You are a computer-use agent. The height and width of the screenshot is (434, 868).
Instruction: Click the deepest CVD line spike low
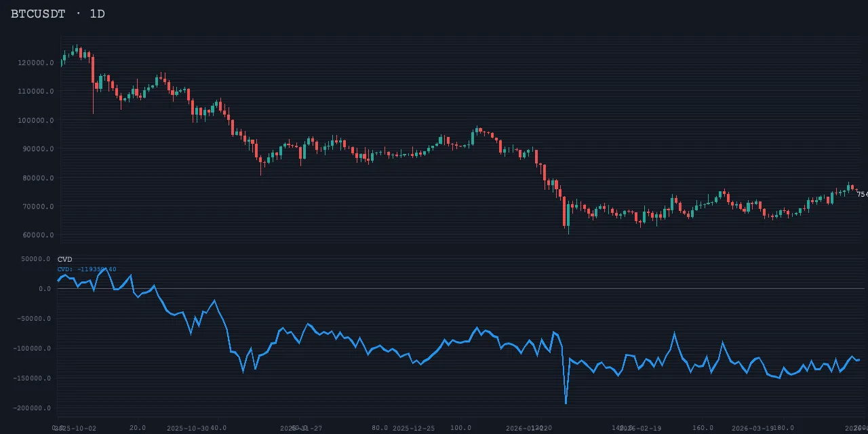pyautogui.click(x=566, y=402)
